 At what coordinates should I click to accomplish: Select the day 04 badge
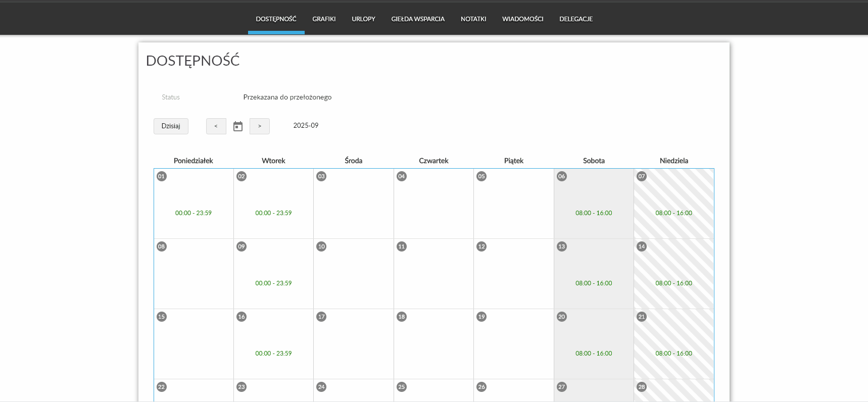[402, 176]
